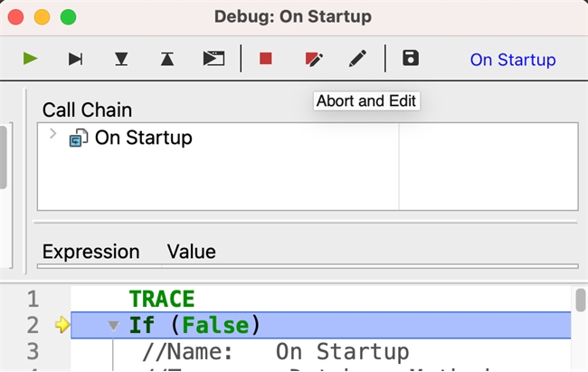Click the Expression column header
The width and height of the screenshot is (588, 372).
[x=90, y=252]
